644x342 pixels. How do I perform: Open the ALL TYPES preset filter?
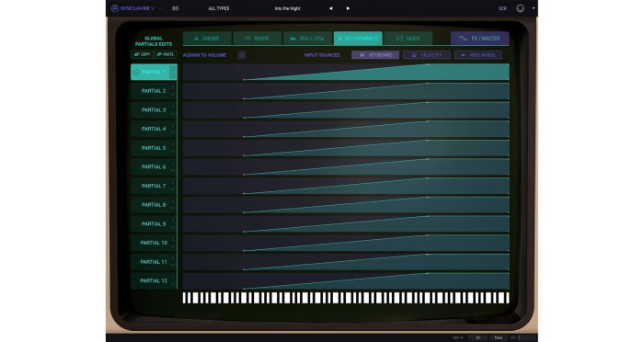219,8
